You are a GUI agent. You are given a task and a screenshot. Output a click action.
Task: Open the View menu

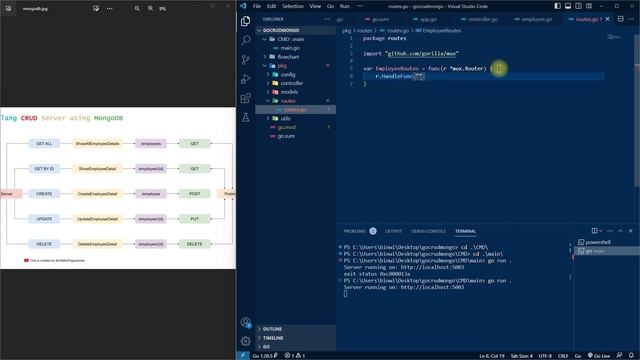315,6
